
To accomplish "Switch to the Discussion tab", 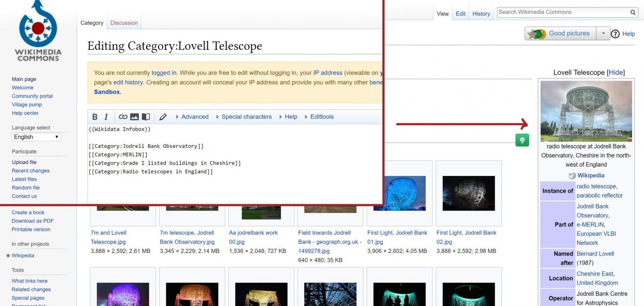I will click(124, 22).
